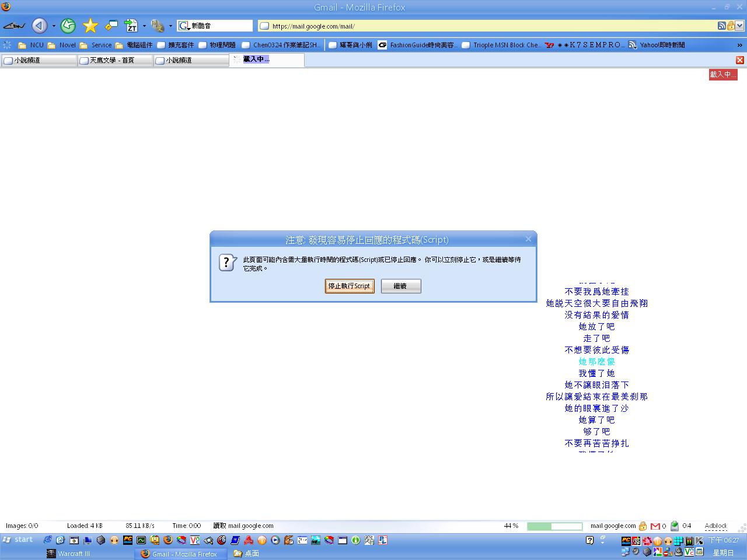Click the highlighted lyric line 她那麼傻
747x560 pixels.
(x=596, y=362)
